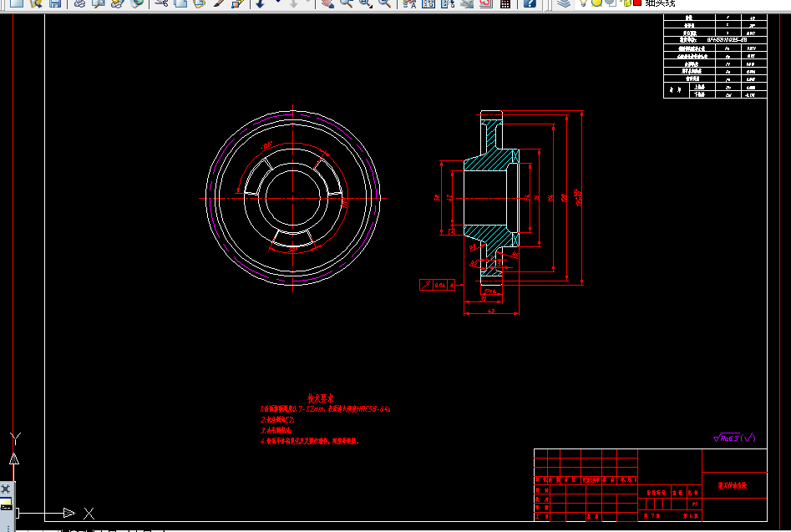This screenshot has width=791, height=532.
Task: Open the QuickCalc calculator grid icon
Action: pyautogui.click(x=505, y=3)
